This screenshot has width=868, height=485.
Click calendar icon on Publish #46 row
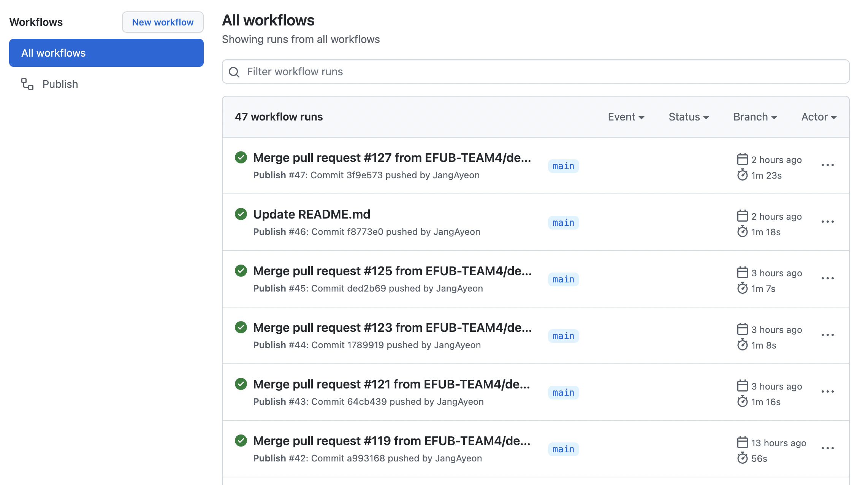[x=742, y=216]
